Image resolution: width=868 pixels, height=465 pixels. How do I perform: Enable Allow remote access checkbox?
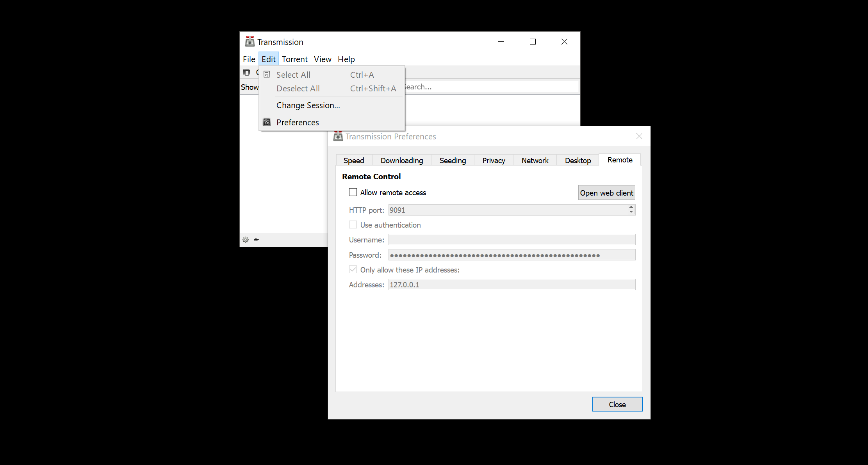(x=352, y=192)
